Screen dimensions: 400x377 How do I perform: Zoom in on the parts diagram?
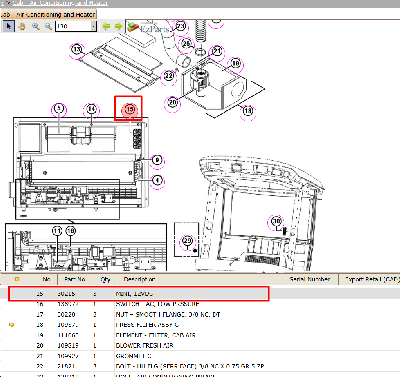coord(36,26)
